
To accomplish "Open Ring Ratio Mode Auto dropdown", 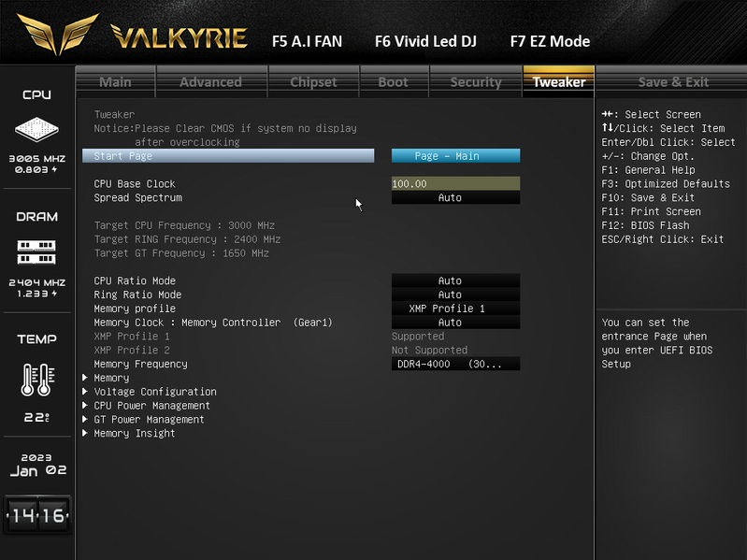I will pyautogui.click(x=456, y=294).
